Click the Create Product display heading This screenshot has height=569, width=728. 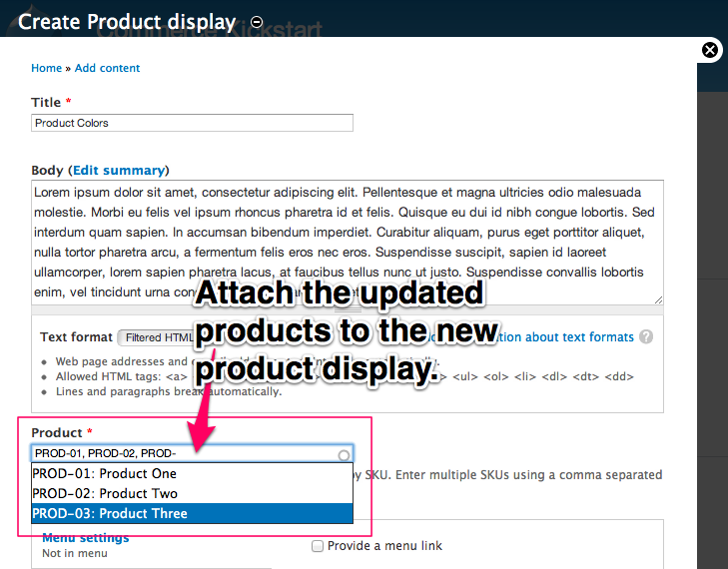point(127,22)
